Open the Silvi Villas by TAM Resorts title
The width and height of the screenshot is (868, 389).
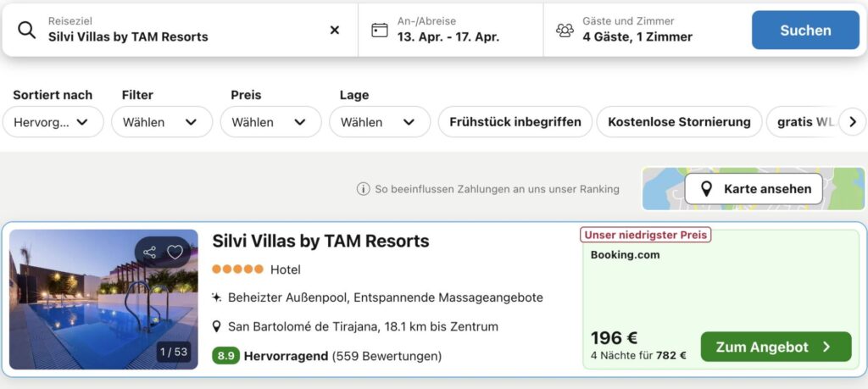click(320, 241)
